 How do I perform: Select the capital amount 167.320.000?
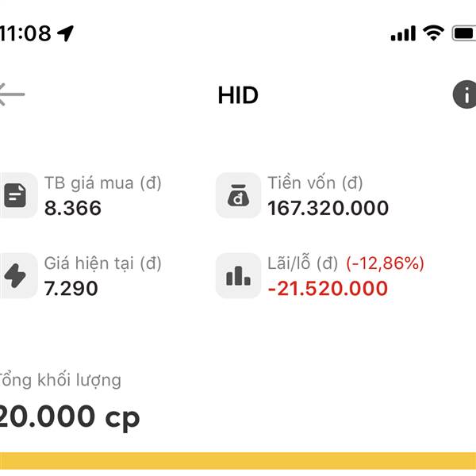pyautogui.click(x=328, y=208)
